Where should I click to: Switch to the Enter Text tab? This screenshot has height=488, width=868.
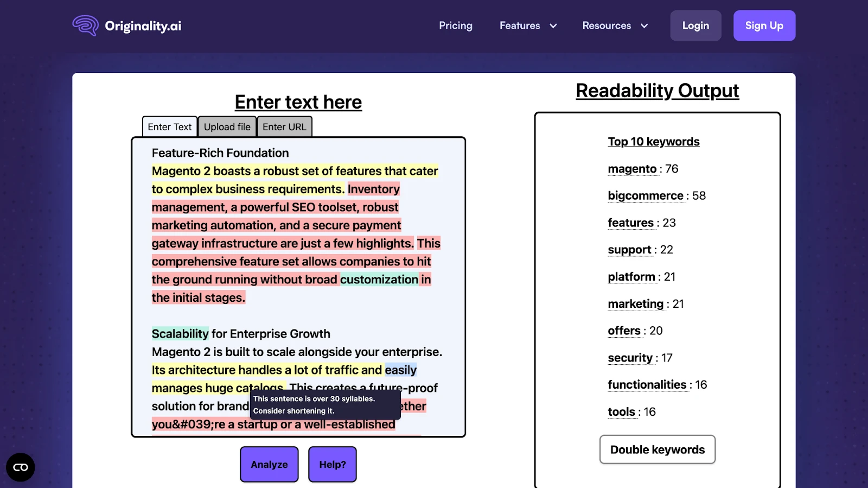coord(169,127)
